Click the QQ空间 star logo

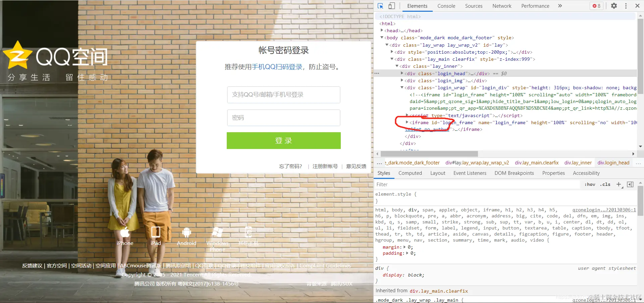17,54
